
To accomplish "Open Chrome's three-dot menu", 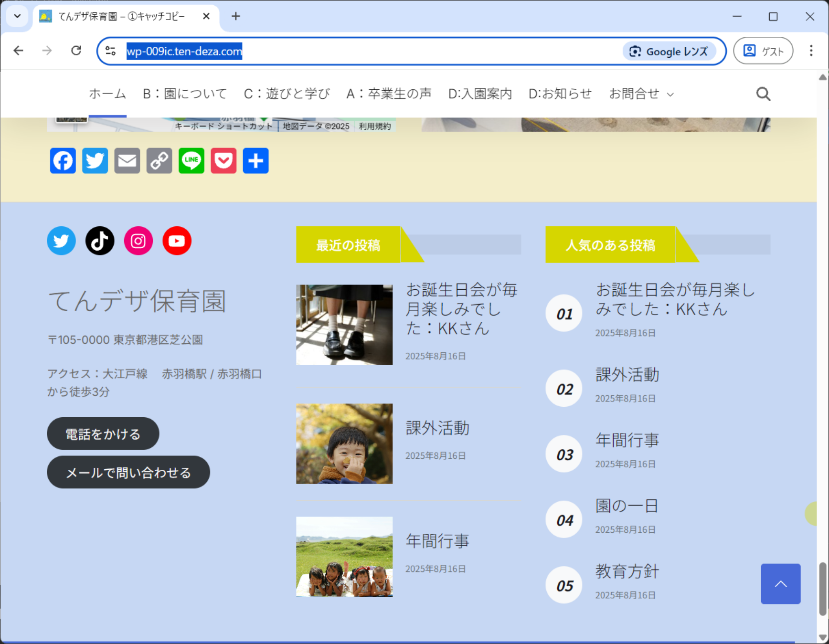I will (x=811, y=51).
